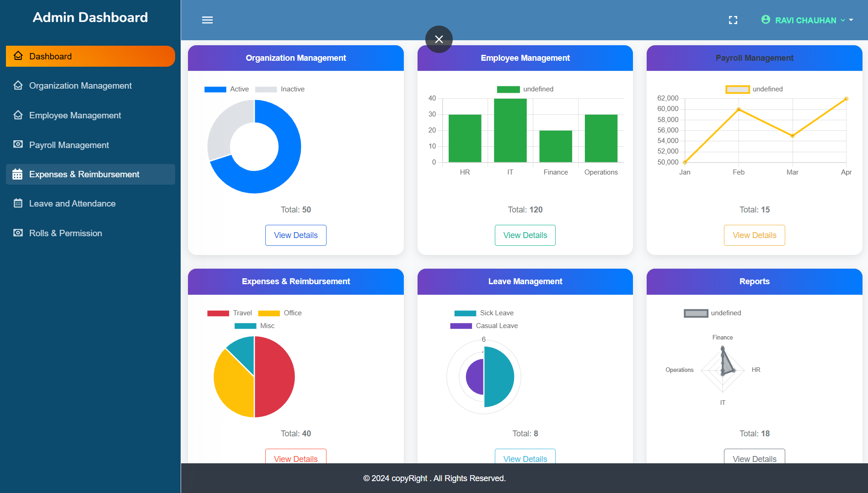868x493 pixels.
Task: Click the yellow Office legend color swatch
Action: pyautogui.click(x=269, y=313)
